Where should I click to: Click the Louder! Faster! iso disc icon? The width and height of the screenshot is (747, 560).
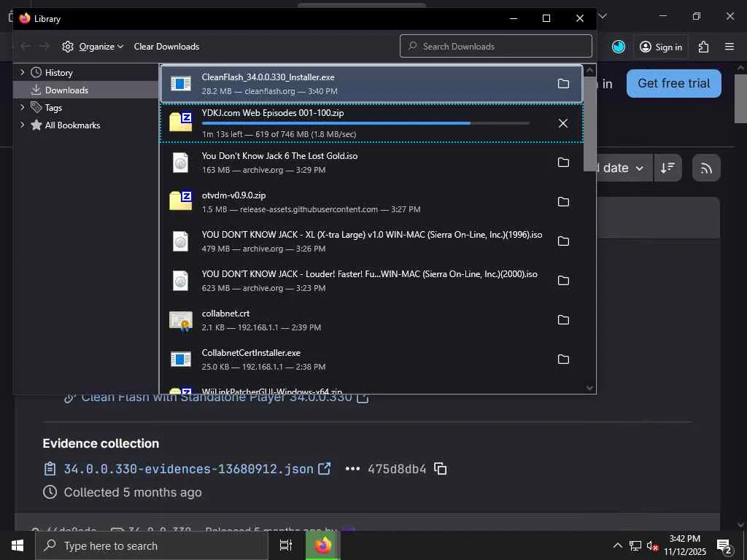click(181, 281)
